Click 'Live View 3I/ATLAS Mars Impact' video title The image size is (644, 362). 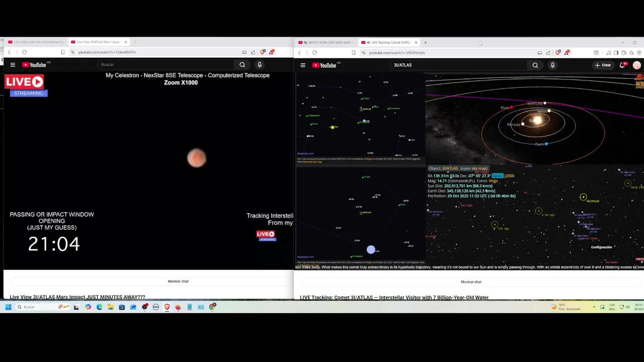click(x=77, y=297)
